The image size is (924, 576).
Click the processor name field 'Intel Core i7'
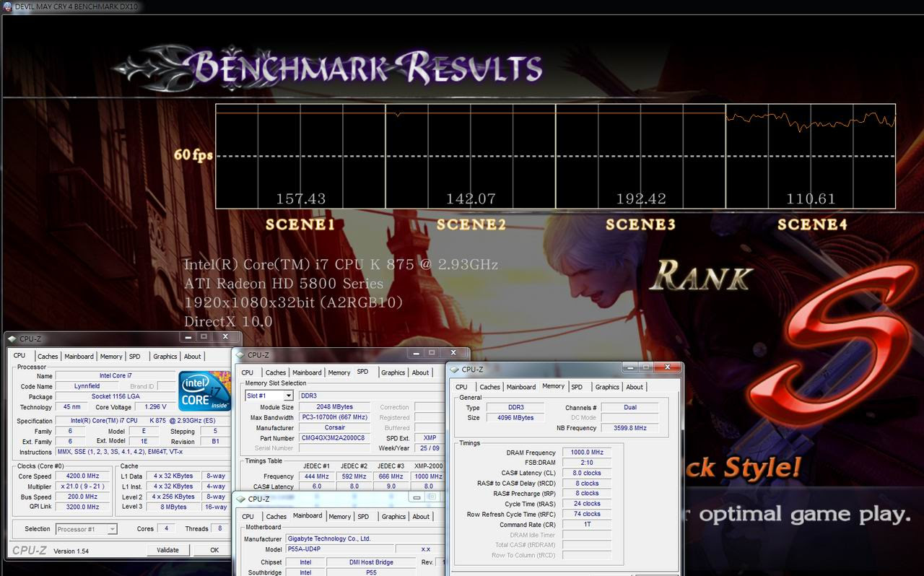[x=115, y=376]
